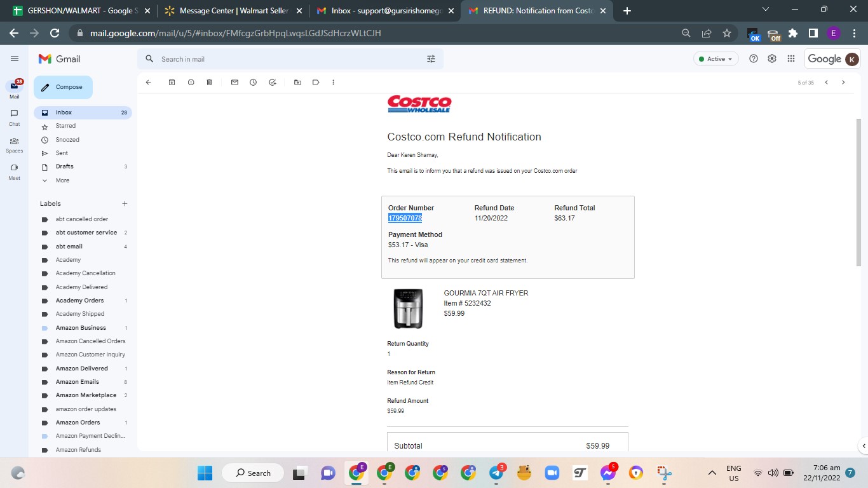Open the abt customer service label
The image size is (868, 488).
[x=86, y=233]
